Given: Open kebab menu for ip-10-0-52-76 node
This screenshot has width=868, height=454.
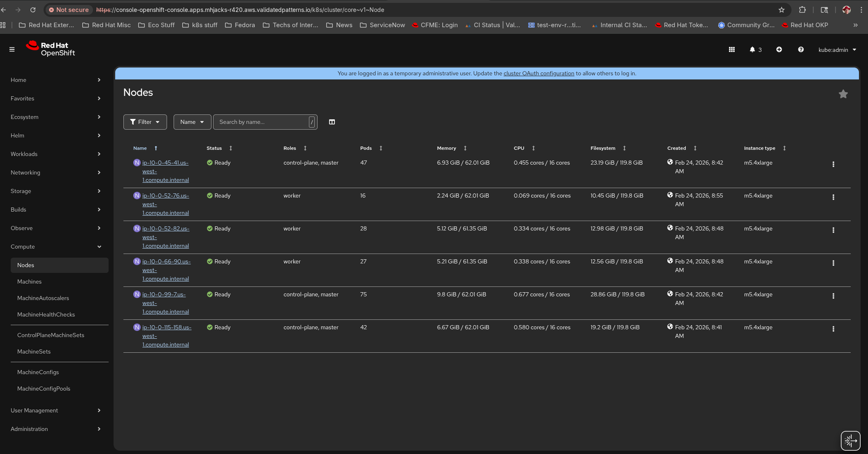Looking at the screenshot, I should pos(833,197).
